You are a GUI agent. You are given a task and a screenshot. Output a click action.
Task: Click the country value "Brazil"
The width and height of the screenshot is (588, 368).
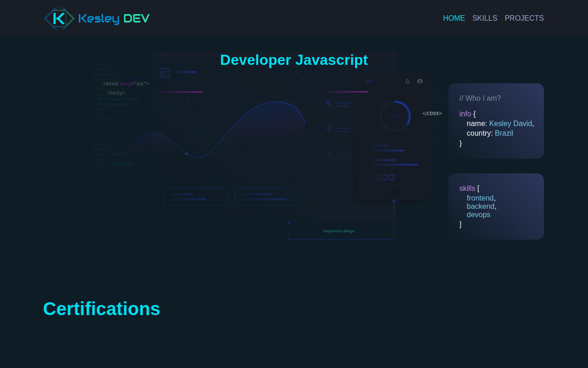pyautogui.click(x=504, y=133)
